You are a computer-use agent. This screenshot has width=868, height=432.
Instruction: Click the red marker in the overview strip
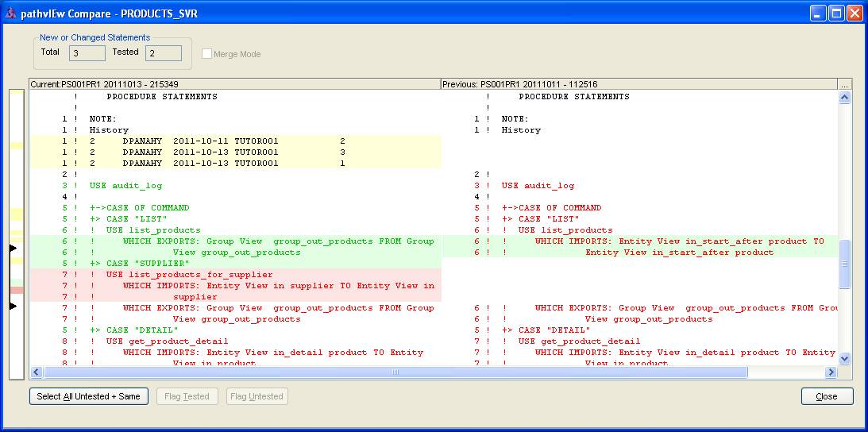pos(17,291)
